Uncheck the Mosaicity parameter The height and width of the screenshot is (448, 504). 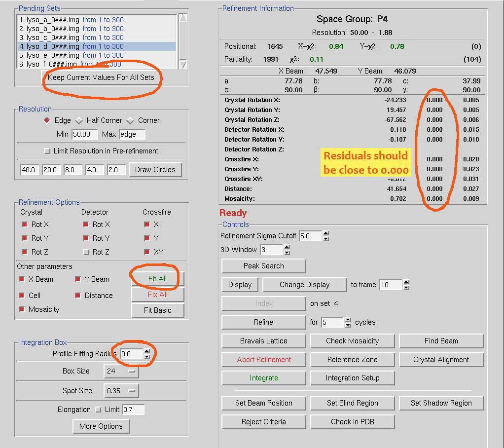[22, 309]
